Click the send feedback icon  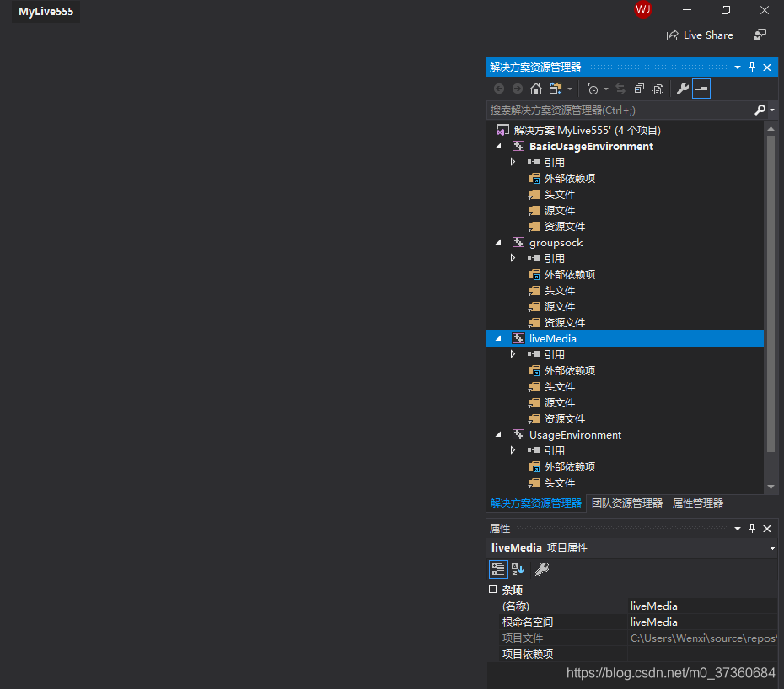click(760, 35)
